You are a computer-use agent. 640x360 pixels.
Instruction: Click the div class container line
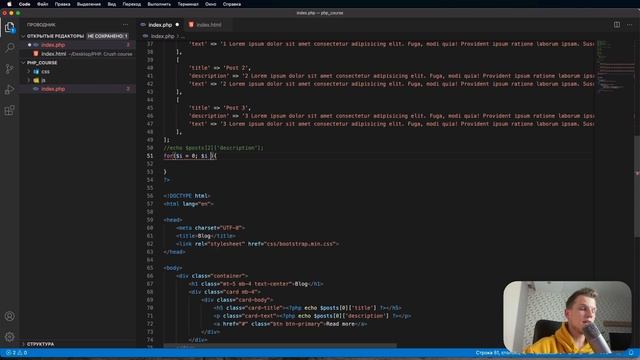click(212, 276)
